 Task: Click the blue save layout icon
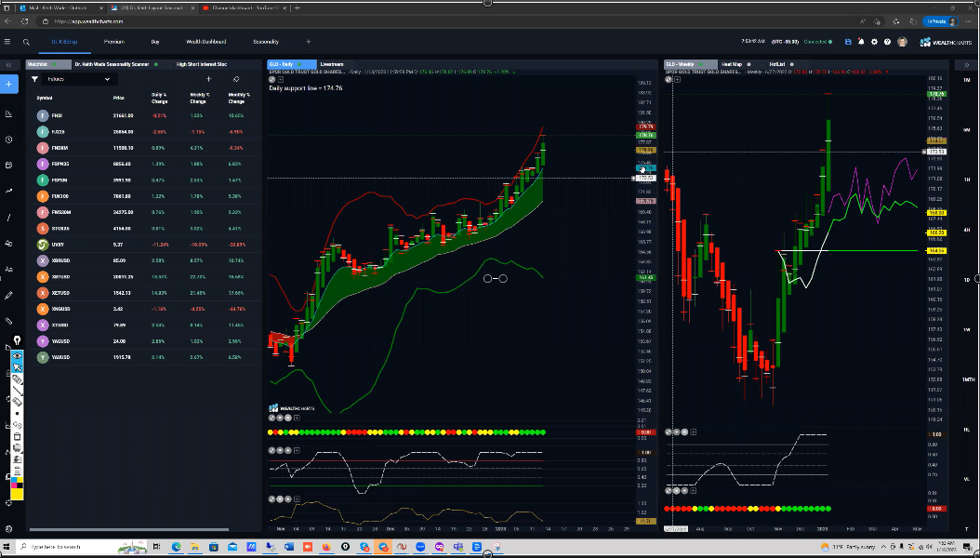tap(848, 42)
